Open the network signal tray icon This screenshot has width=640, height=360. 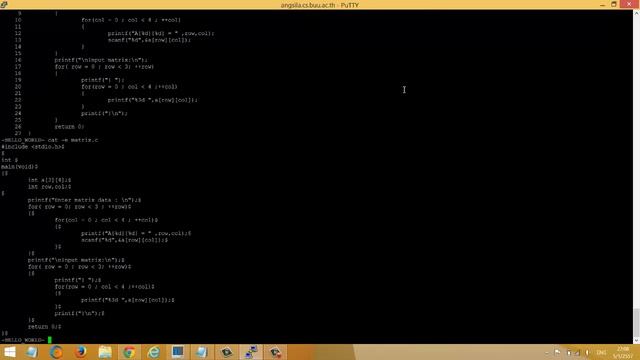[578, 352]
